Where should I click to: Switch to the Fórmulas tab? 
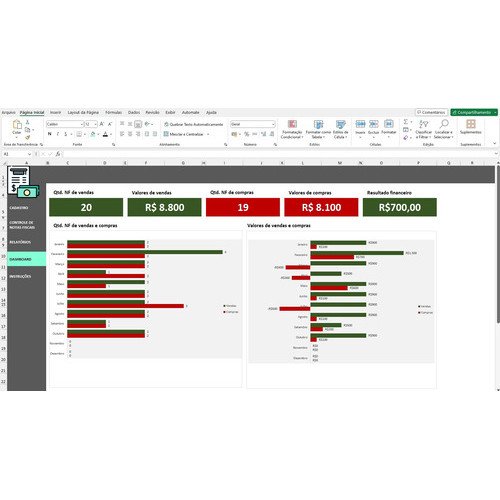(x=113, y=113)
